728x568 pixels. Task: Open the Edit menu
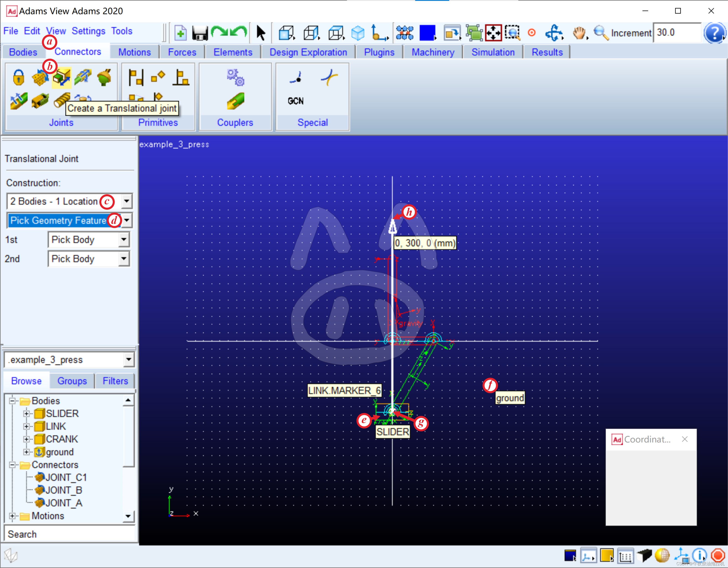click(x=32, y=31)
